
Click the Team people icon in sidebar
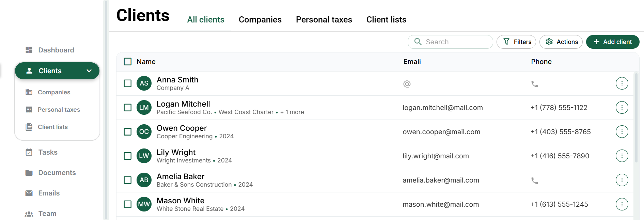pyautogui.click(x=29, y=214)
